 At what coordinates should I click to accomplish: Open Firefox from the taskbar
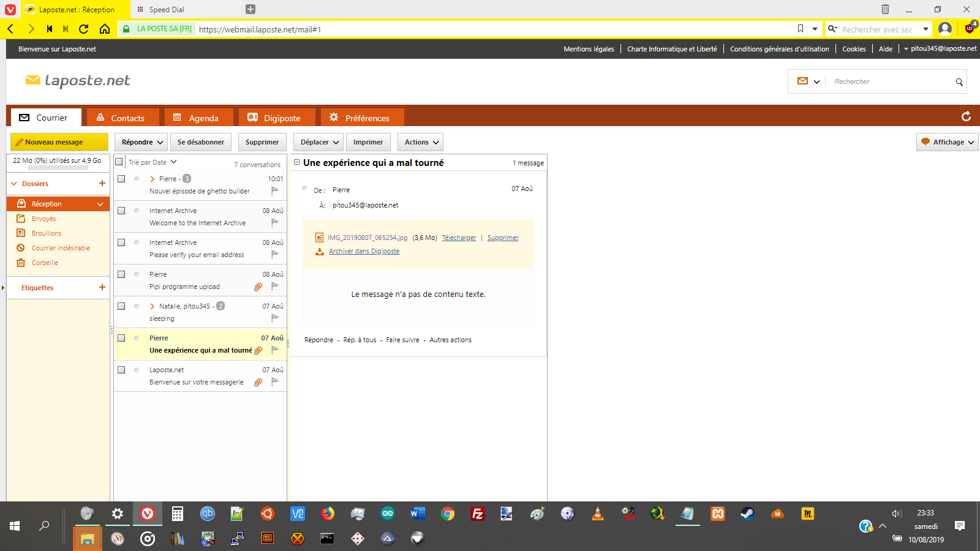pos(328,514)
